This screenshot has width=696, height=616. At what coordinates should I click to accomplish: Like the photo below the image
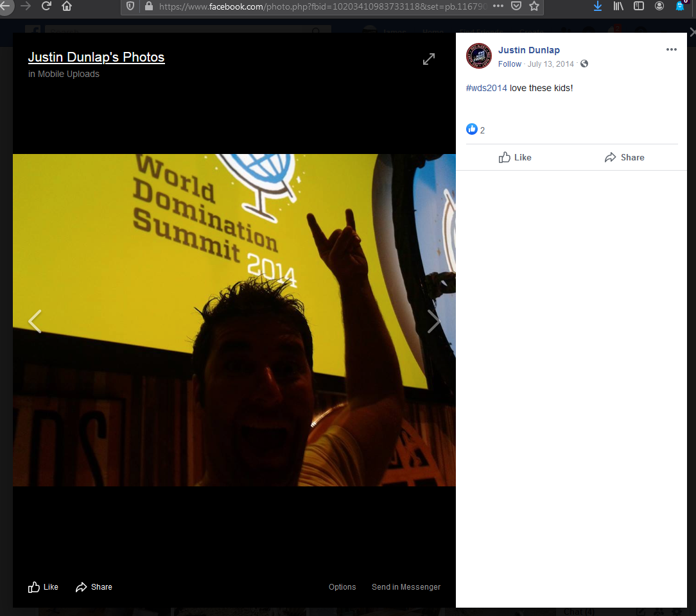pos(43,587)
